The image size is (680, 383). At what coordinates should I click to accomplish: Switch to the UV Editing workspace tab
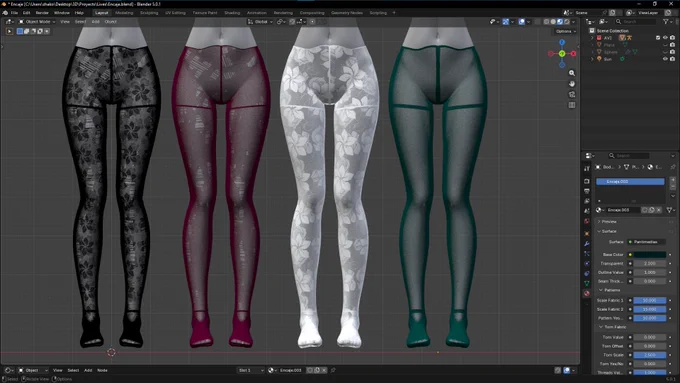[175, 13]
